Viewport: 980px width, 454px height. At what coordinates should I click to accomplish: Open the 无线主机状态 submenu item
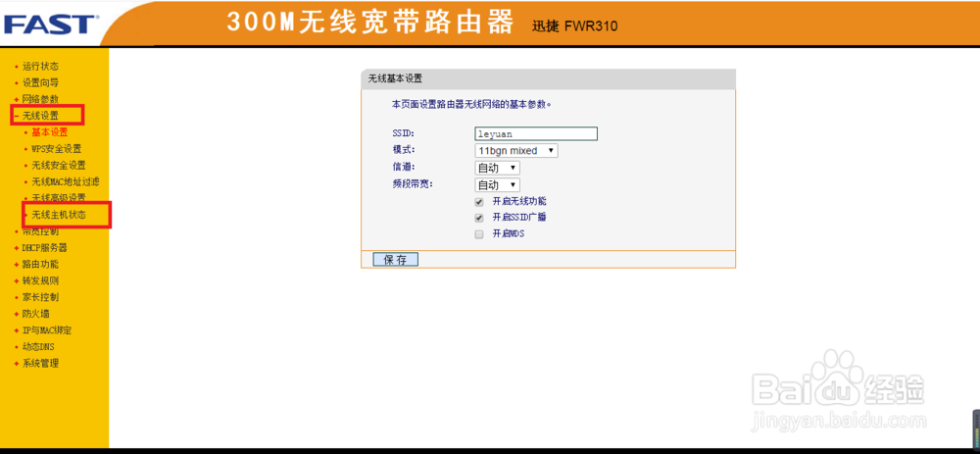tap(59, 215)
